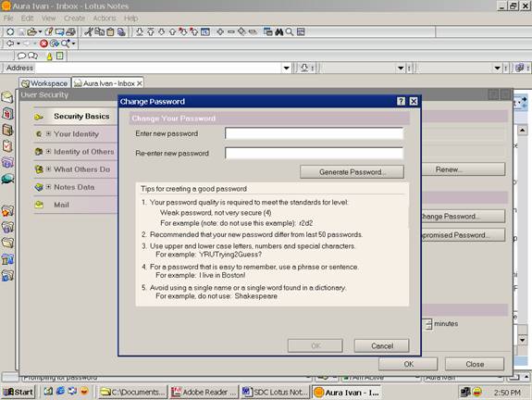532x400 pixels.
Task: Open the Sametime chat bubble sidebar icon
Action: pos(7,179)
